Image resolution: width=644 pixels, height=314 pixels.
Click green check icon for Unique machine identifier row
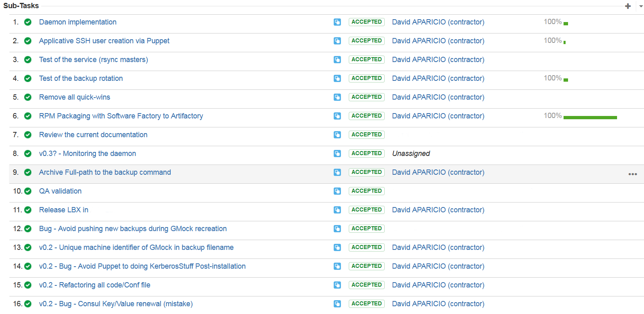click(28, 247)
